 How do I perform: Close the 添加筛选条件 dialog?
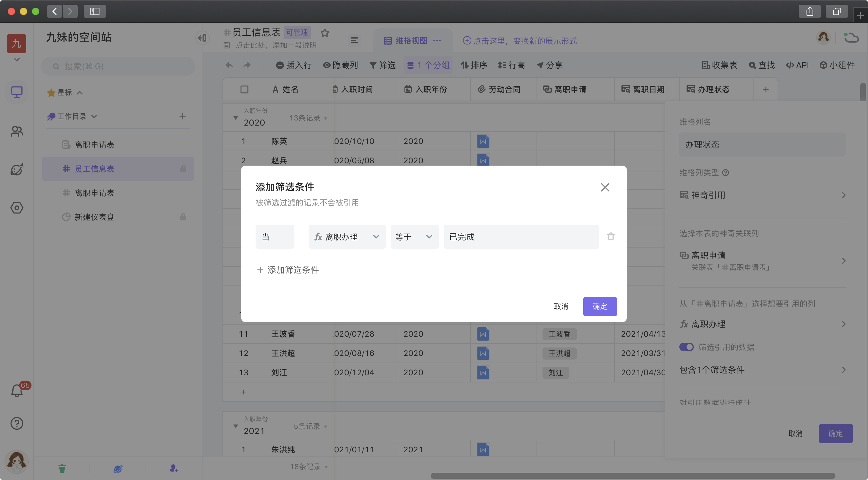click(605, 188)
